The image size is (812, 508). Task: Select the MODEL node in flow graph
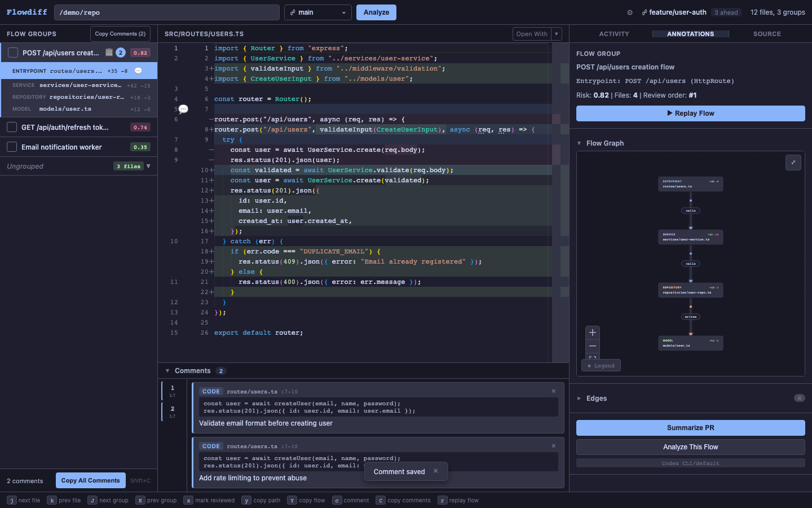[691, 343]
